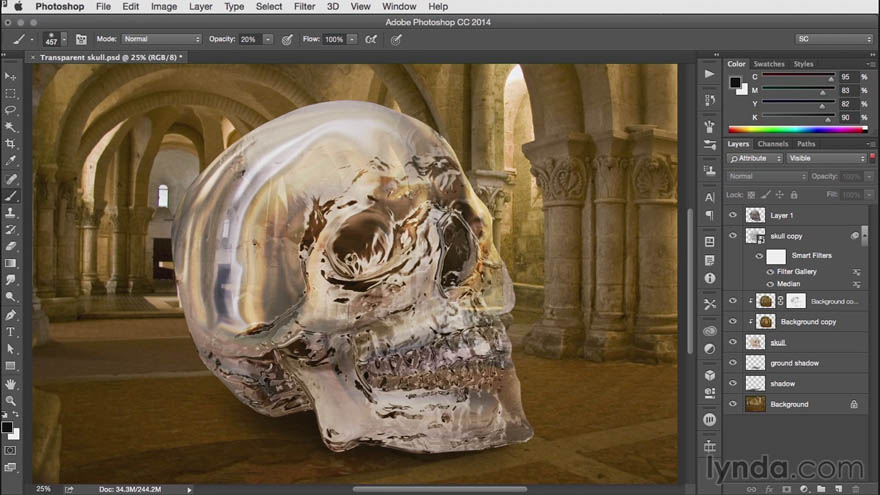Select the Eyedropper tool
This screenshot has height=495, width=880.
pyautogui.click(x=10, y=161)
